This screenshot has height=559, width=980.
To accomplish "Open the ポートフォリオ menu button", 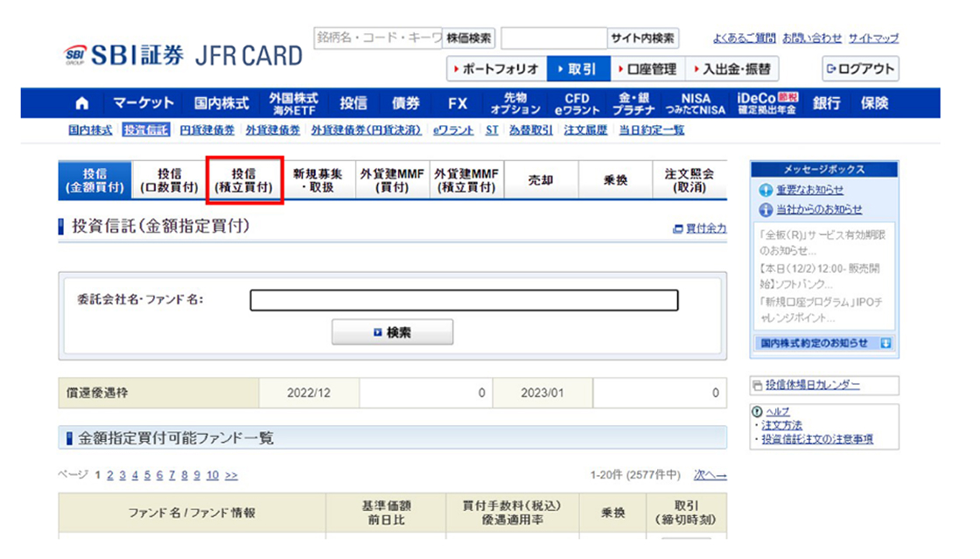I will [x=496, y=69].
